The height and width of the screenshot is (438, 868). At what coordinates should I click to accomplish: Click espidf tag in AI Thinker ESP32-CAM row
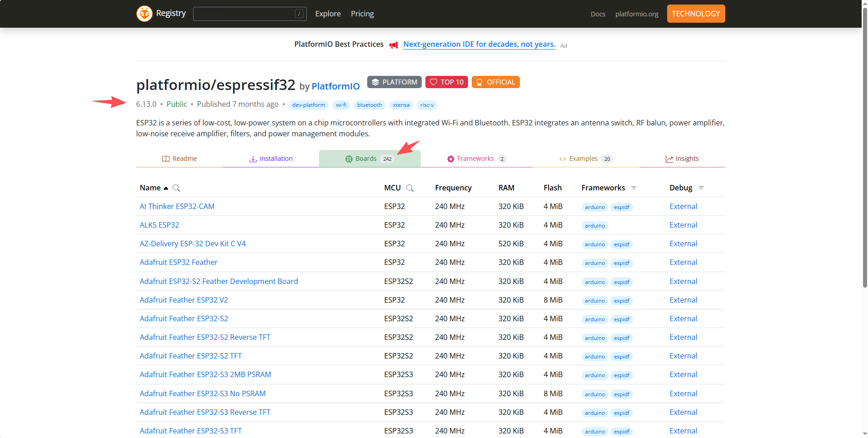[622, 207]
